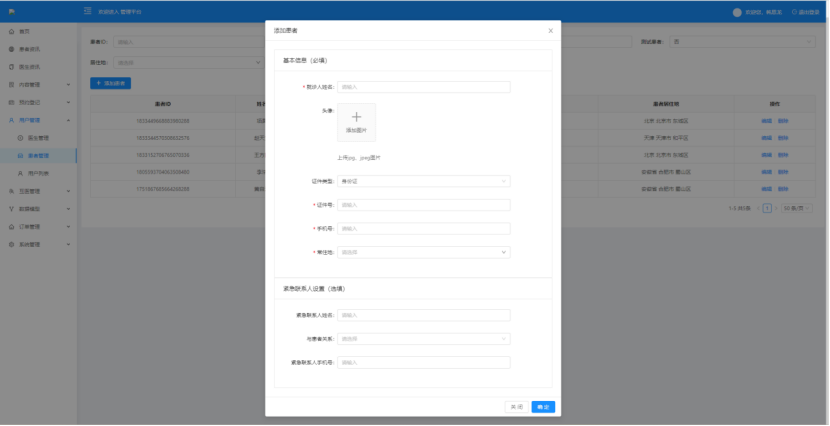Close the 添加患者 dialog with the X icon

550,31
